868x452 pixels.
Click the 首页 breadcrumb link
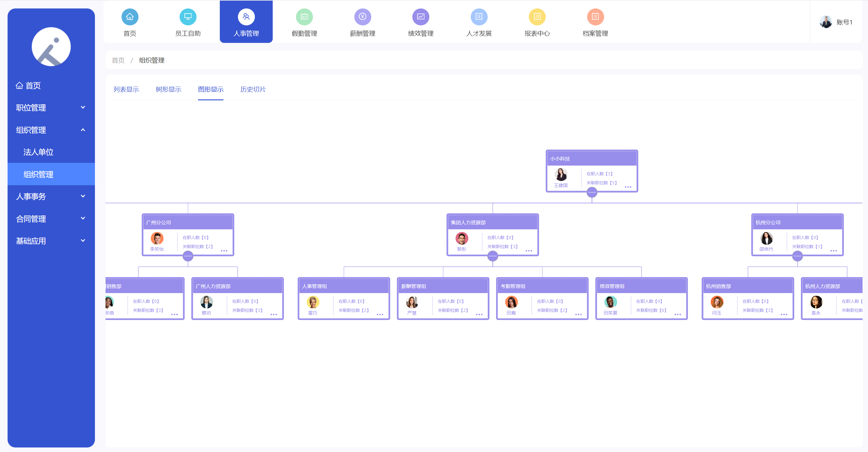click(118, 60)
